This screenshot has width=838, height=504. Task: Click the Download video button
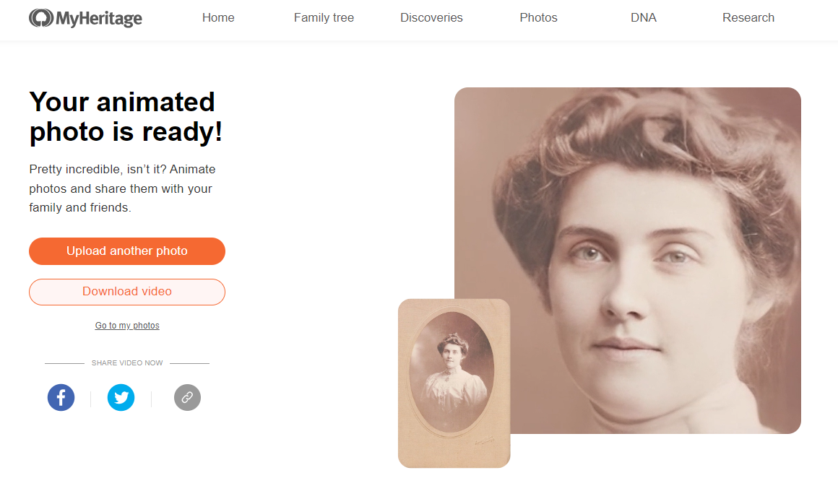coord(127,292)
